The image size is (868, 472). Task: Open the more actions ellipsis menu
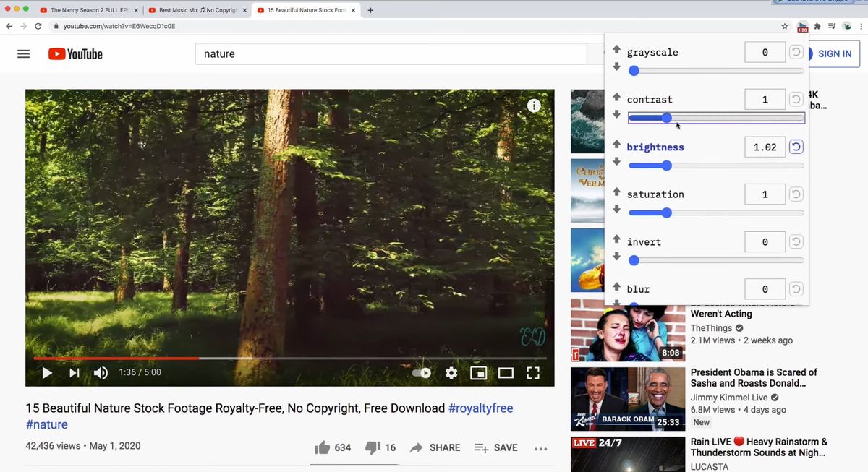pos(540,448)
